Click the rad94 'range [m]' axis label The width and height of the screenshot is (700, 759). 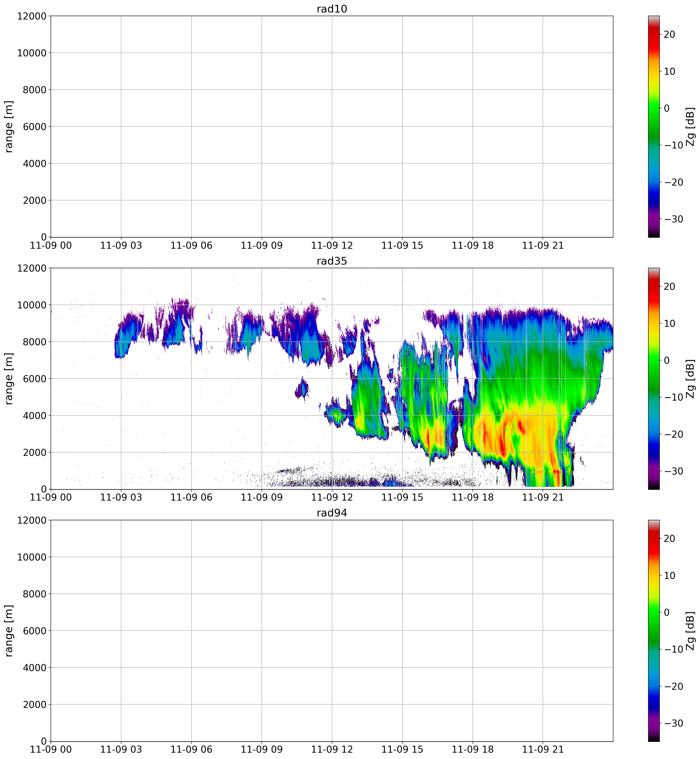pos(9,631)
